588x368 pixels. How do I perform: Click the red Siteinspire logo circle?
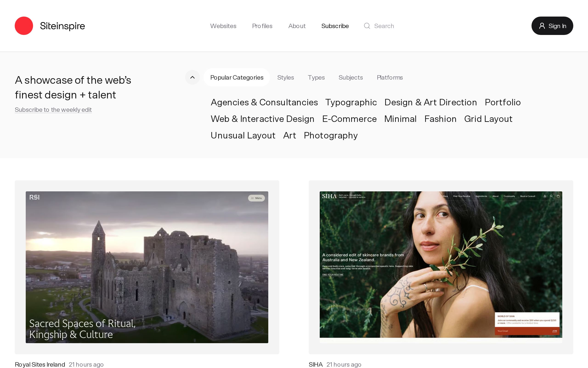[x=24, y=26]
